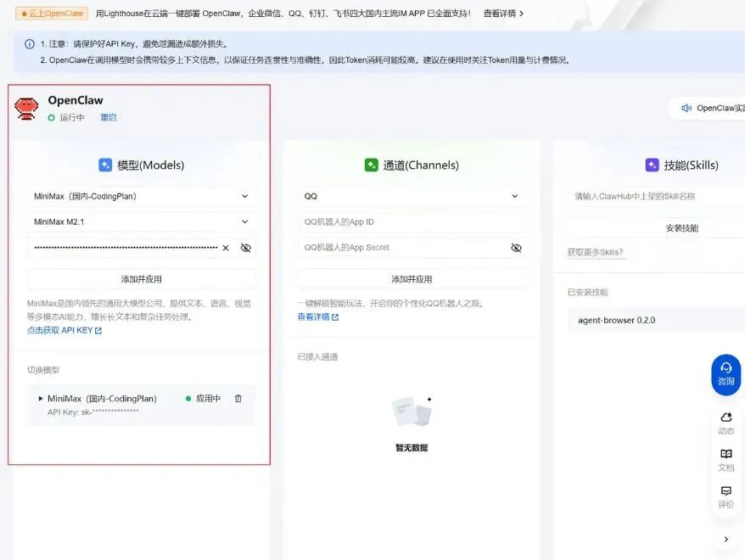This screenshot has height=560, width=745.
Task: Click the 重启 restart link
Action: 109,117
